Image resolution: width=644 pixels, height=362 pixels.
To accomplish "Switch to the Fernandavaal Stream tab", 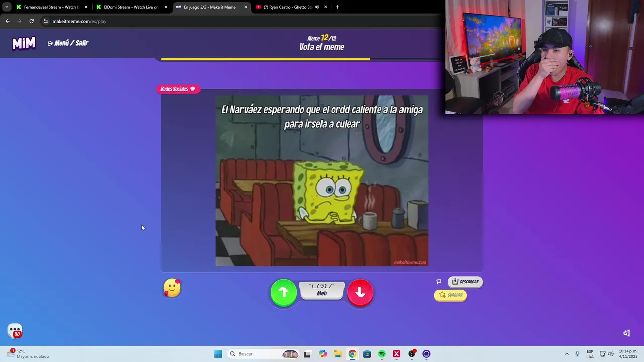I will coord(51,7).
